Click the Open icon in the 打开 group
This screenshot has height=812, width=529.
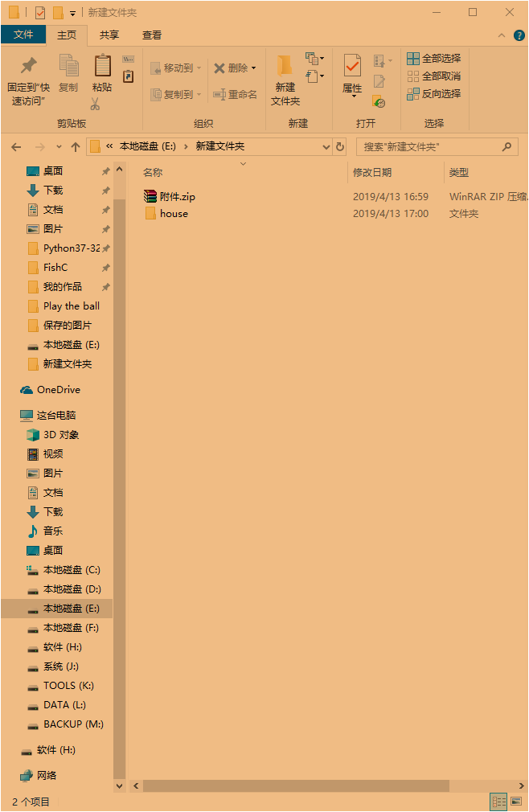coord(383,61)
